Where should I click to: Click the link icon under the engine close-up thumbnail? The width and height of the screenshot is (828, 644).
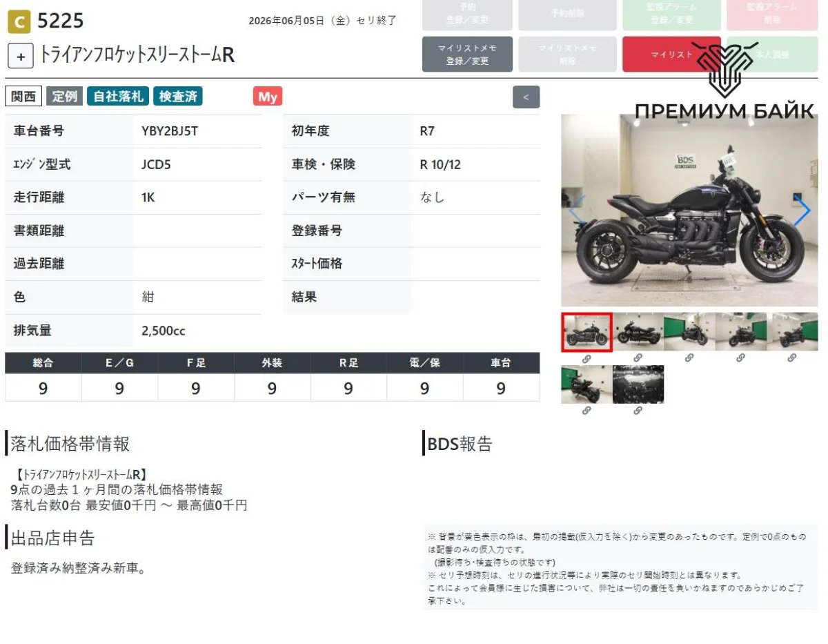click(x=638, y=411)
